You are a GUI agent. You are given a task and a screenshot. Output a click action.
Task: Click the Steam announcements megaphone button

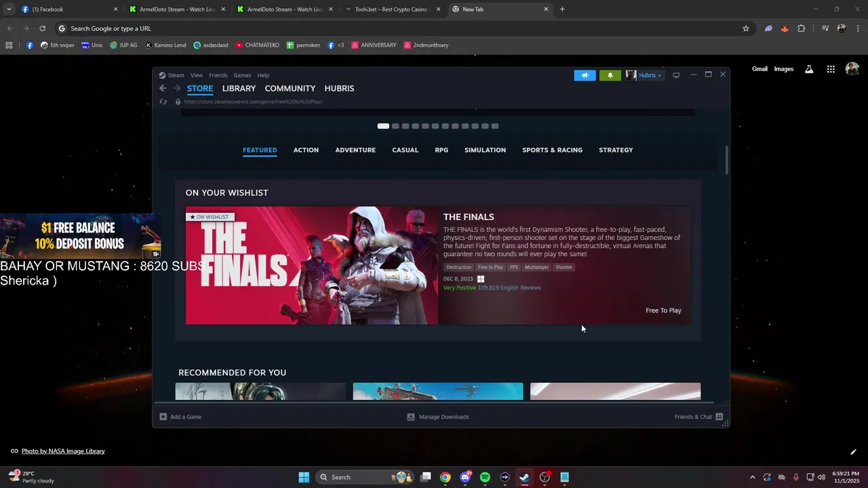coord(585,75)
